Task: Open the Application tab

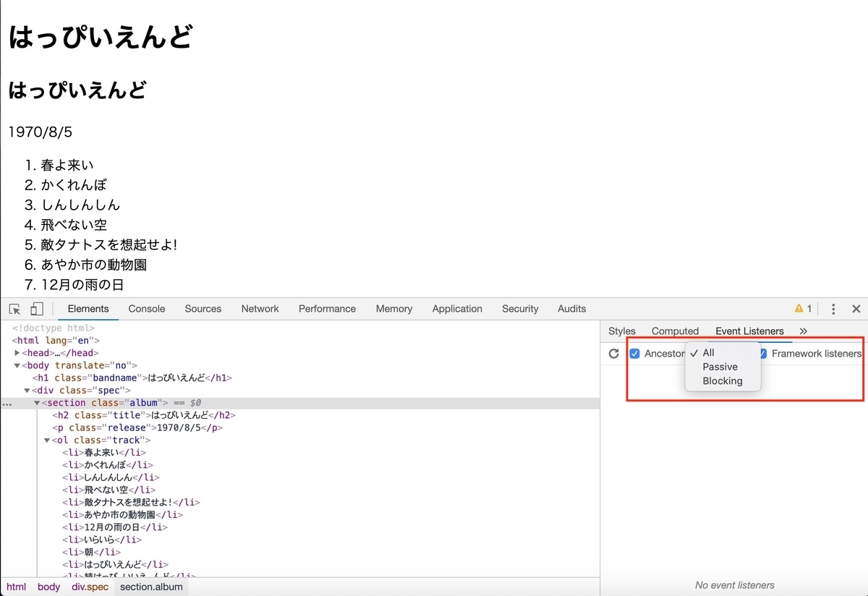Action: coord(457,309)
